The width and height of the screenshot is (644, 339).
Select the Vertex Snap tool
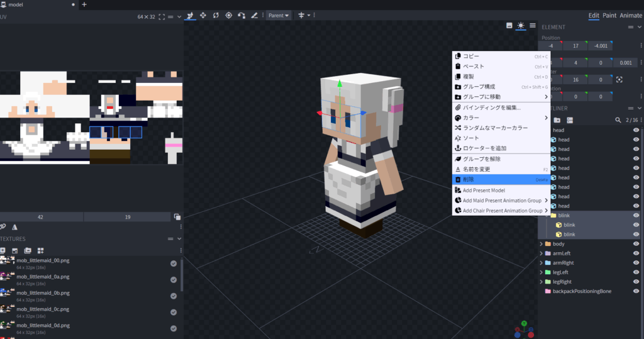(241, 15)
